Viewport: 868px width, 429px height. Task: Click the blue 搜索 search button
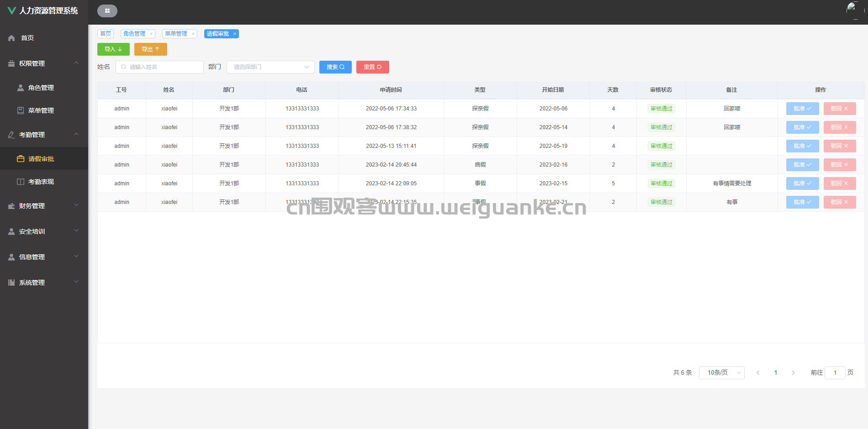[335, 67]
